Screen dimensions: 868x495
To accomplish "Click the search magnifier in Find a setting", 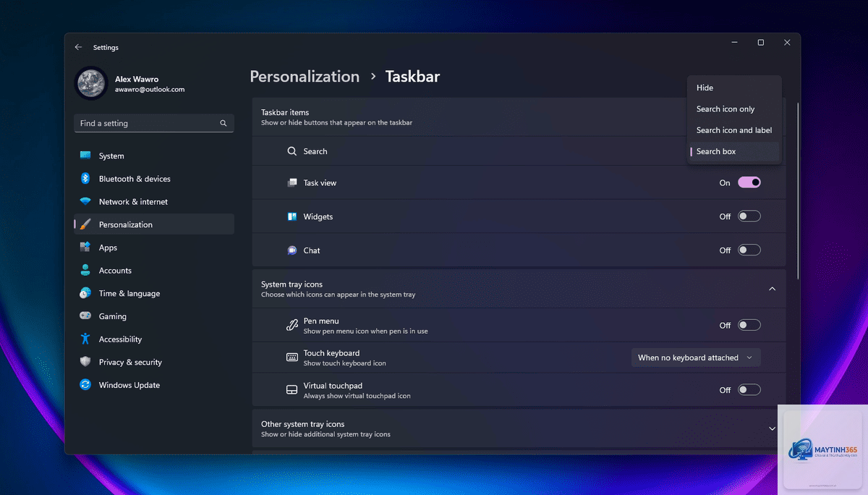I will (224, 124).
